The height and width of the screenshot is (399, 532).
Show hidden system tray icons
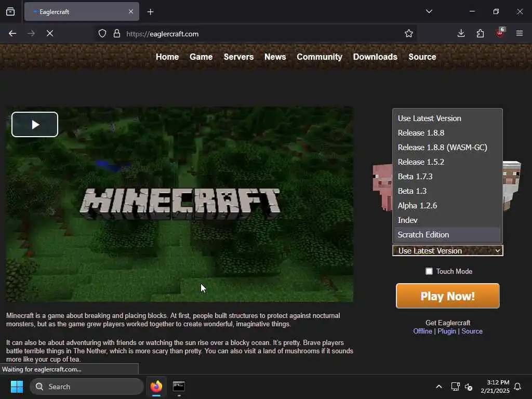(438, 387)
